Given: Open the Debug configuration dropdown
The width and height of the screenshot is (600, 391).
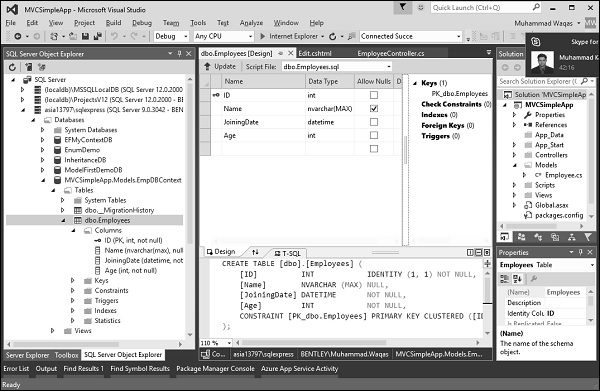Looking at the screenshot, I should tap(171, 36).
